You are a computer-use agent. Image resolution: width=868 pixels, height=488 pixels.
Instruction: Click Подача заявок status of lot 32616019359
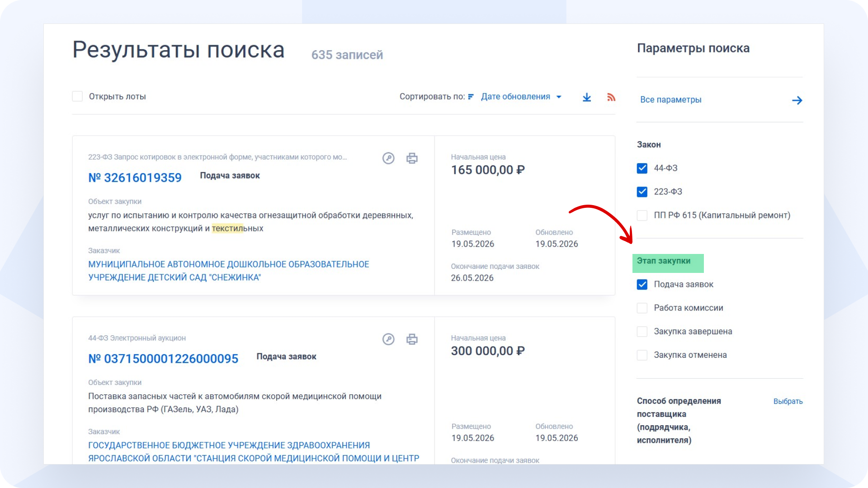[230, 176]
